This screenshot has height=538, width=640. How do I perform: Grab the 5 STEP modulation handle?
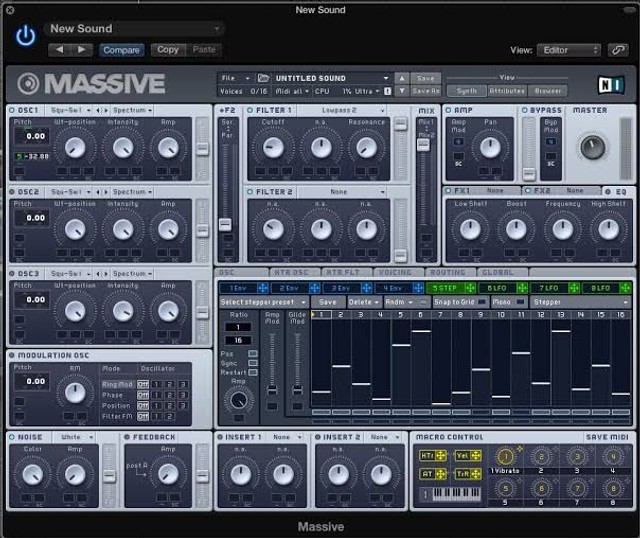point(470,288)
